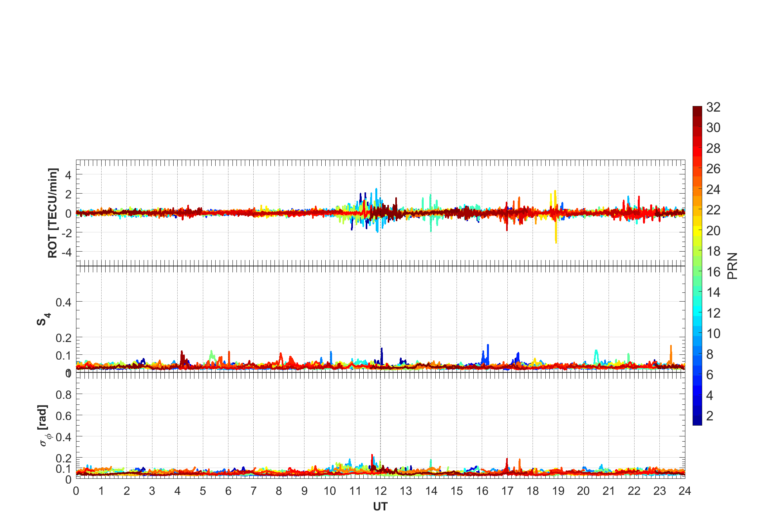This screenshot has width=761, height=532.
Task: Click sigma-phi y-axis tick label "0.4"
Action: coord(64,438)
